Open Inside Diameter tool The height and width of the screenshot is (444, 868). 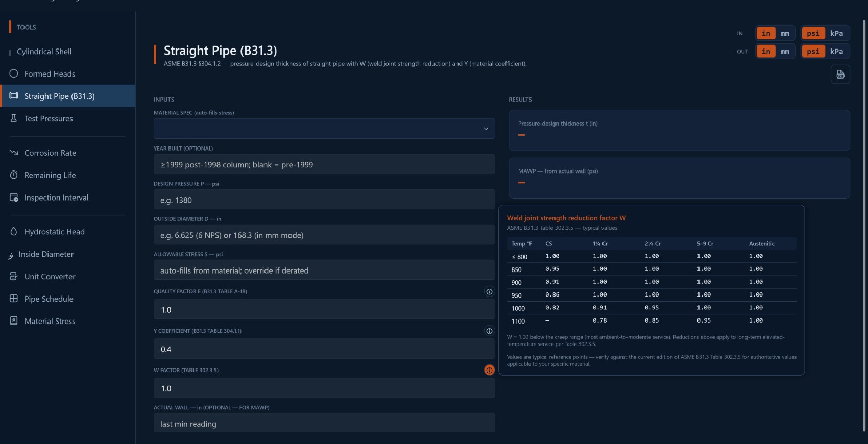tap(67, 254)
